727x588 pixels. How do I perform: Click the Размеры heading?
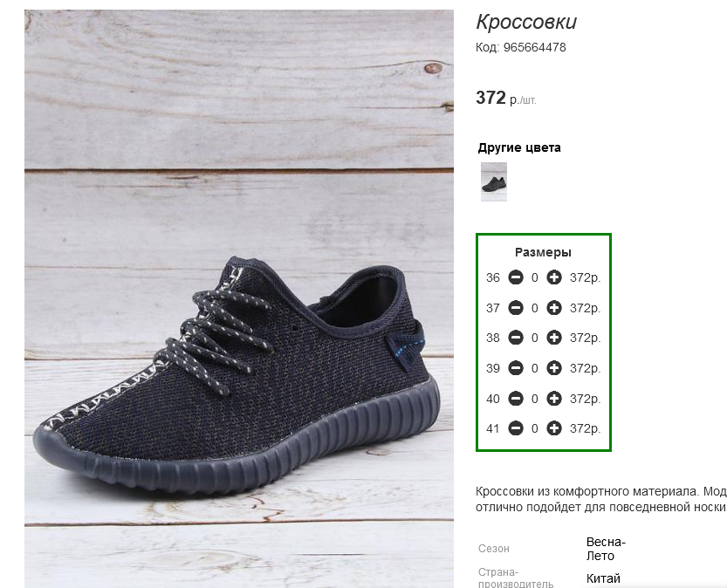coord(543,252)
